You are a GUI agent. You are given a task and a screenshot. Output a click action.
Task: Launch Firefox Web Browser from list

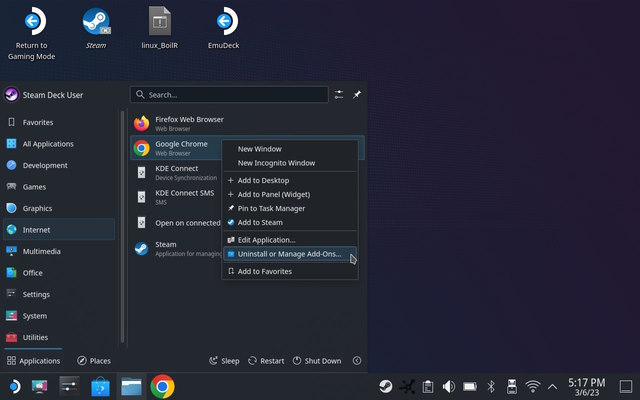click(247, 123)
